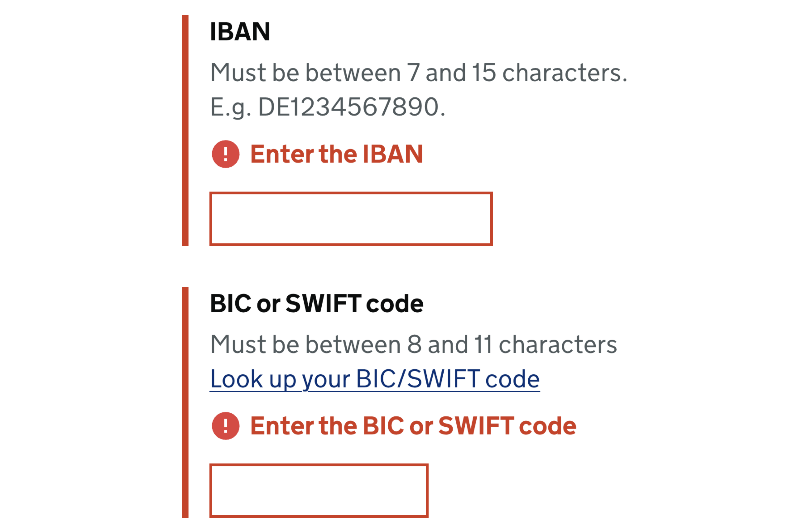Select the IBAN heading label
Viewport: 794px width, 532px height.
(240, 31)
